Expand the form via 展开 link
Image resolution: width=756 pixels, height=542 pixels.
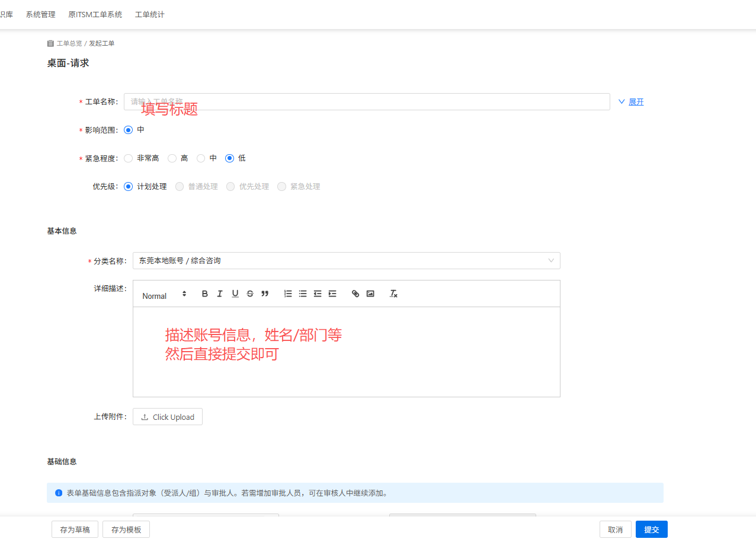click(636, 102)
